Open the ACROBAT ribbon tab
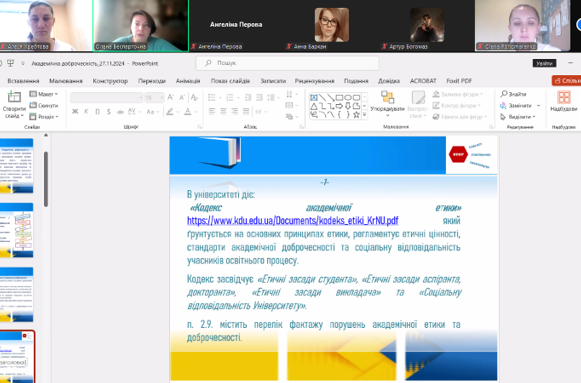The width and height of the screenshot is (581, 383). (x=423, y=81)
